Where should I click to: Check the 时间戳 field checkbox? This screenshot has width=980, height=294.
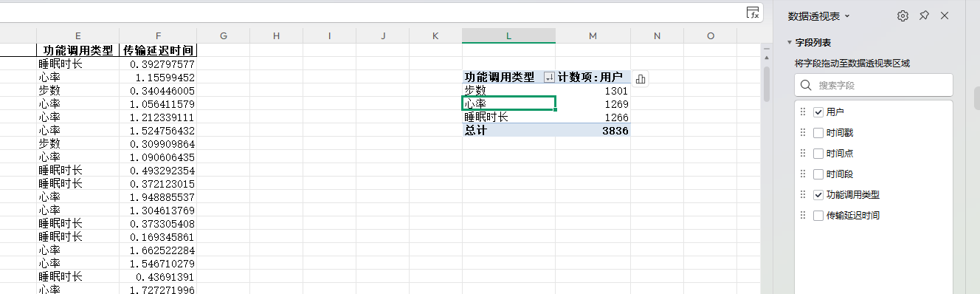(x=818, y=133)
